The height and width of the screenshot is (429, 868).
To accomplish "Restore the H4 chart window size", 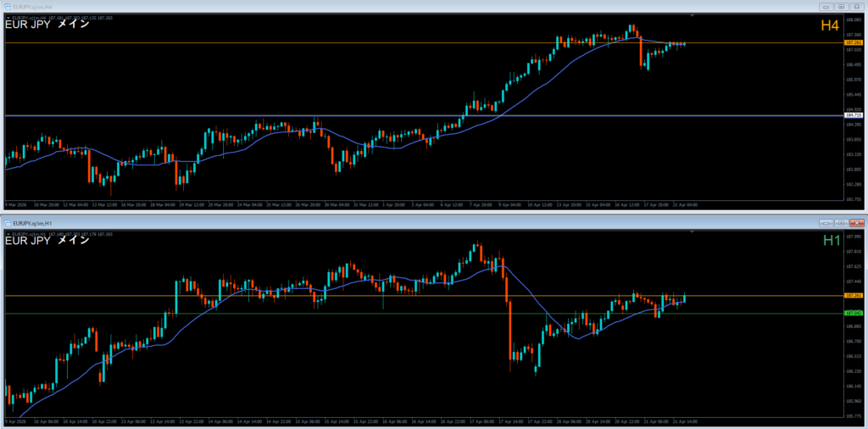I will (840, 6).
